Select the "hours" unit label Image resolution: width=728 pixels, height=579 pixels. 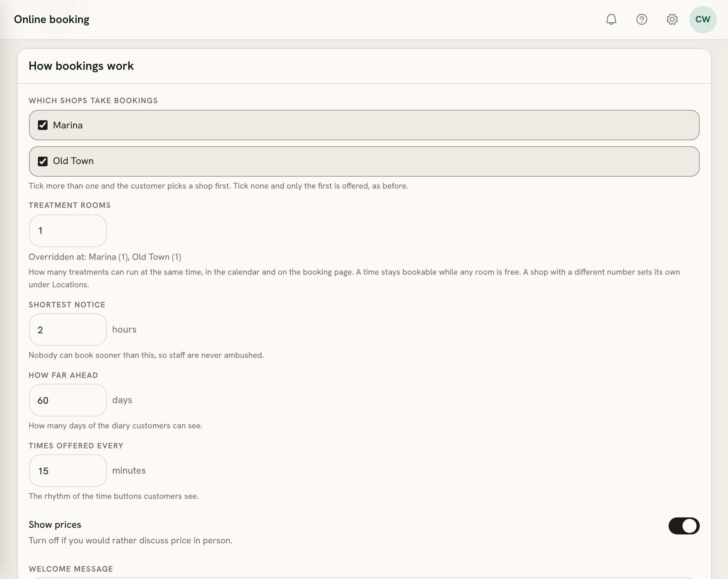[x=124, y=330]
